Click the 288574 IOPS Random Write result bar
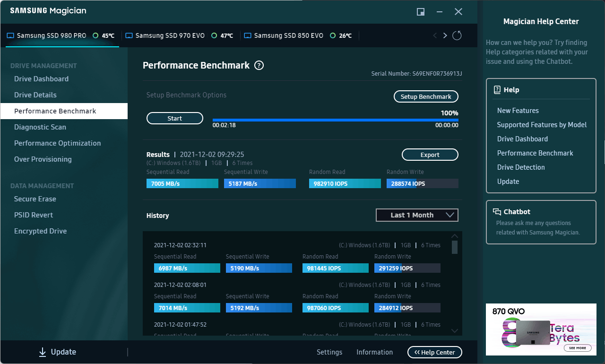Viewport: 605px width, 364px height. (423, 183)
